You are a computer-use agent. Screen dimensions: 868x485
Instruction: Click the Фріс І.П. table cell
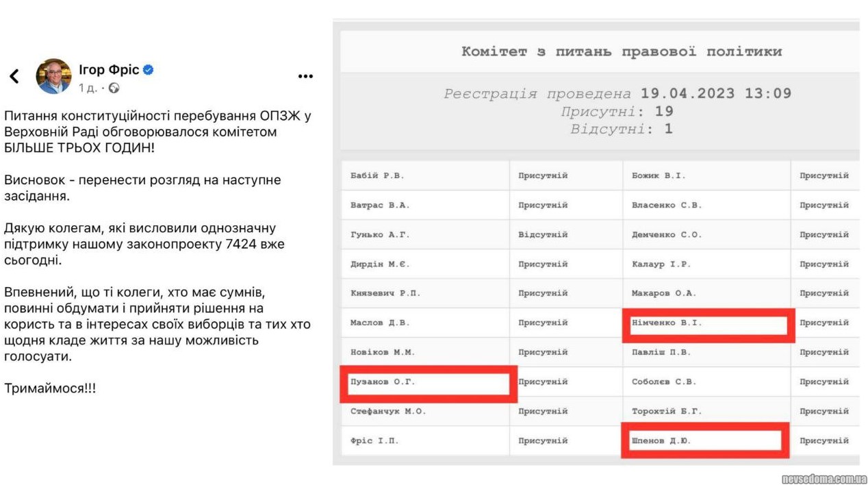tap(374, 440)
